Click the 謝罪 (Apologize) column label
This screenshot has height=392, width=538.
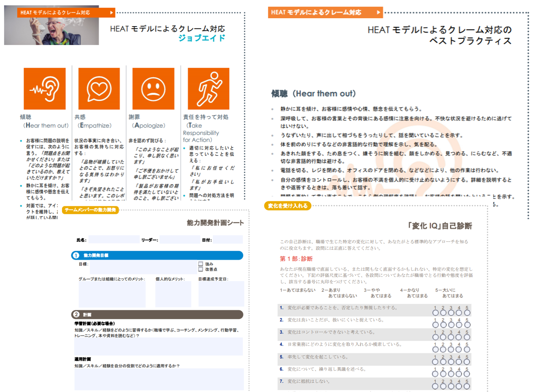click(x=147, y=121)
